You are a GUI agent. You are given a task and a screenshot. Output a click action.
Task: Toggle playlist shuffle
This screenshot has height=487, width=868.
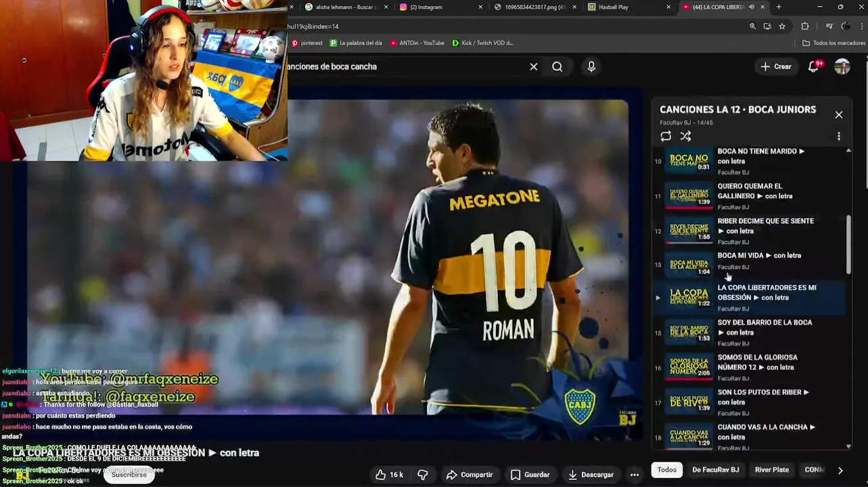click(685, 136)
